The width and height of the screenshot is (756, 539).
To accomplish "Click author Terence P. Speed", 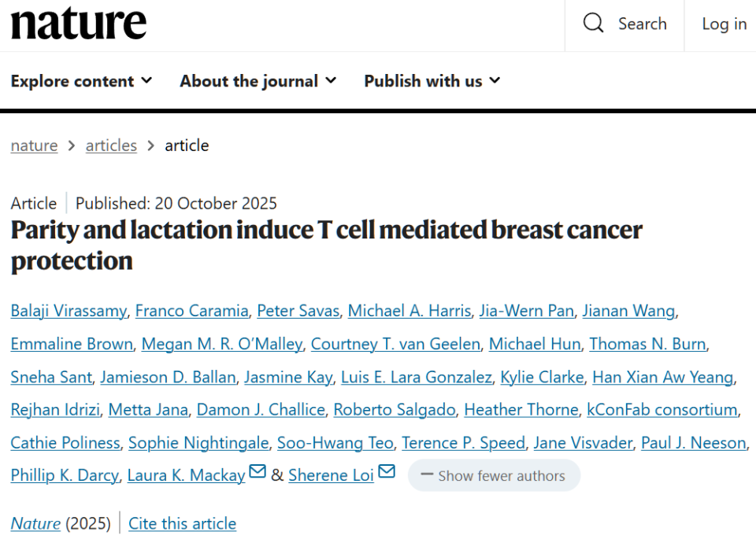I will [463, 443].
